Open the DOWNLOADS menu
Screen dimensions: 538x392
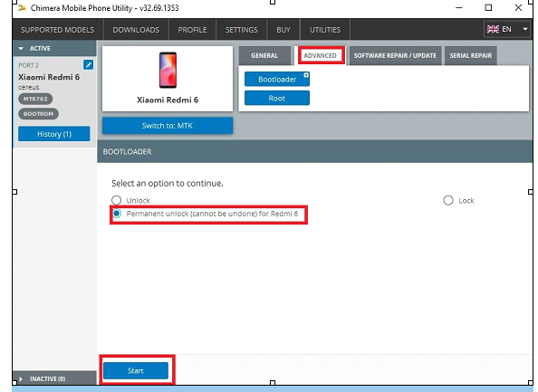[136, 30]
